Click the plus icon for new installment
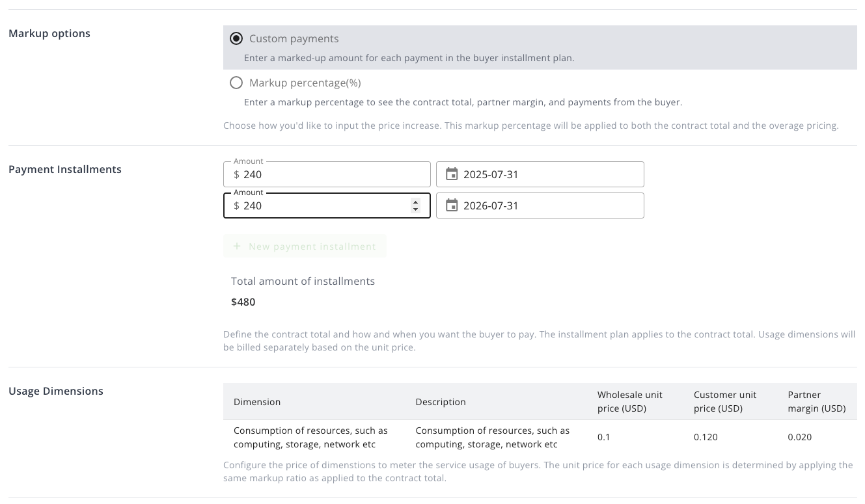This screenshot has width=865, height=504. [237, 246]
